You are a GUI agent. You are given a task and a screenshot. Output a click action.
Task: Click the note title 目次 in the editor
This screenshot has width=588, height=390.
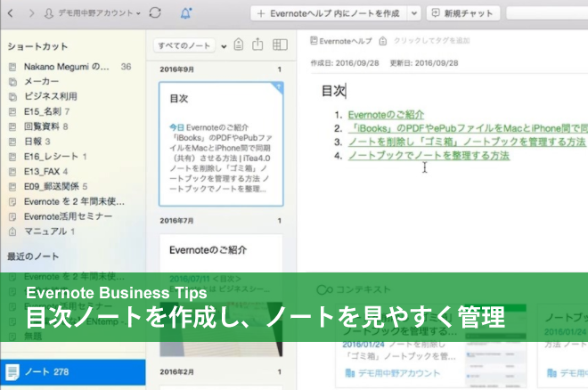coord(333,91)
